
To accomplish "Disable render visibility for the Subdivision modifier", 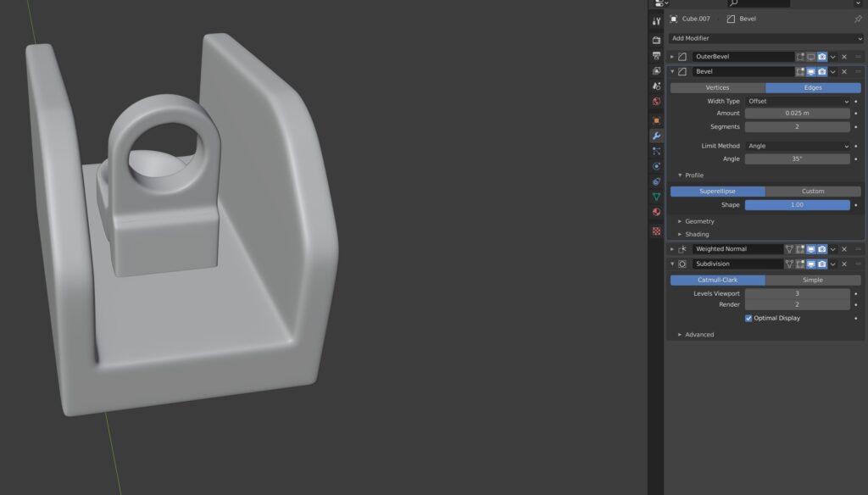I will click(822, 264).
